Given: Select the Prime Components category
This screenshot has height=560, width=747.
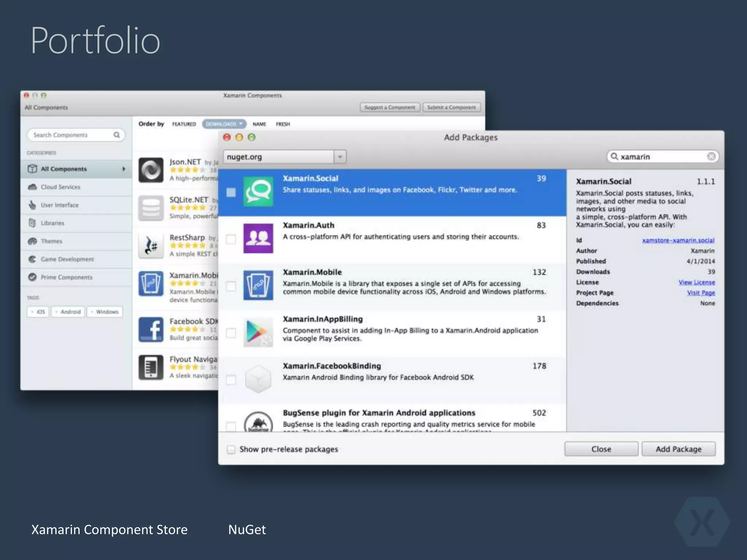Looking at the screenshot, I should pyautogui.click(x=76, y=277).
